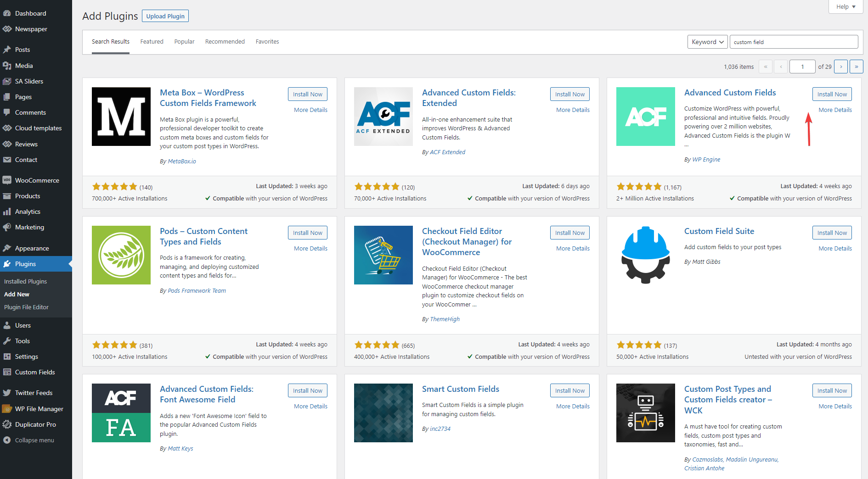Screen dimensions: 868x479
Task: Install Custom Field Suite plugin
Action: click(832, 233)
